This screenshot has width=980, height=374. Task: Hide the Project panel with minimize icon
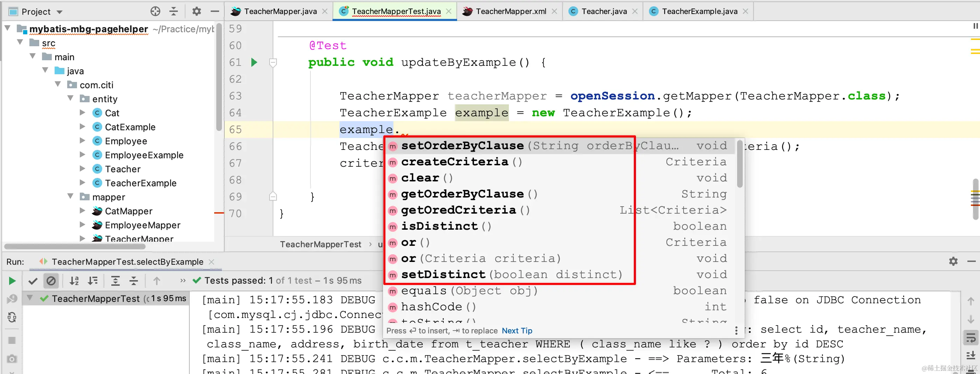tap(215, 12)
